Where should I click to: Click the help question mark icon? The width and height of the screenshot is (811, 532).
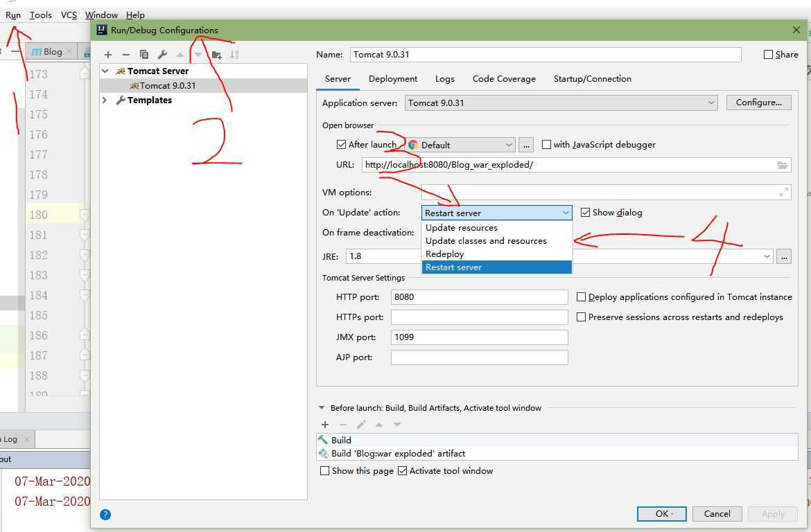click(x=105, y=514)
